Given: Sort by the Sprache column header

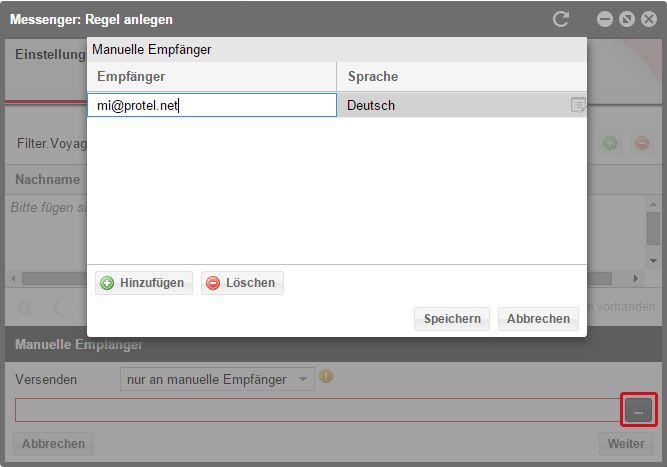Looking at the screenshot, I should click(x=461, y=76).
